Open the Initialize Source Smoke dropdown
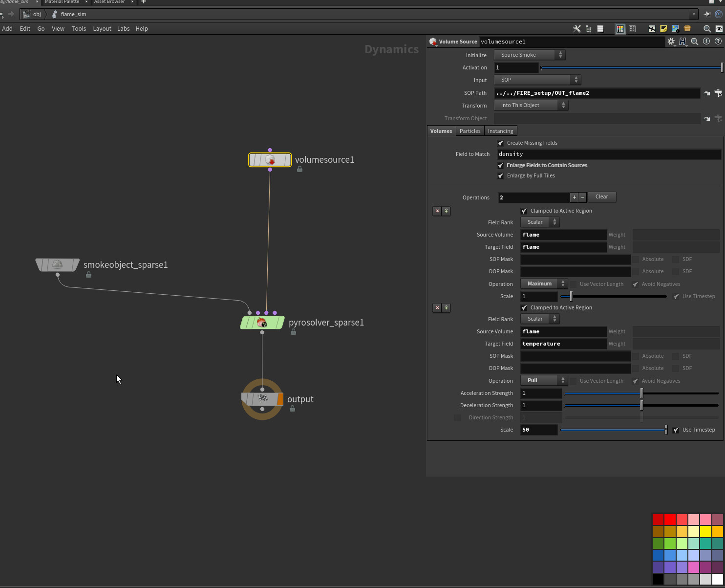Screen dimensions: 725x588 pyautogui.click(x=530, y=55)
